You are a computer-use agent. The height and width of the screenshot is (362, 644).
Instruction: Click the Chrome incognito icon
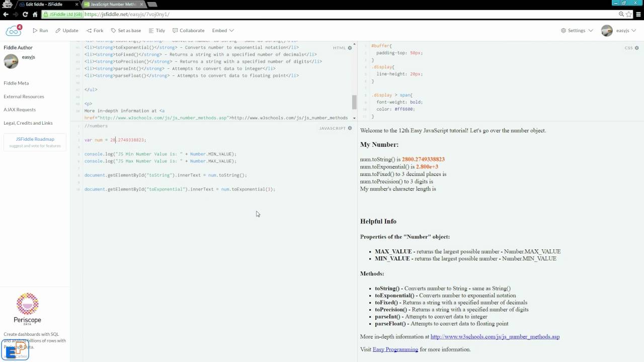[x=7, y=4]
